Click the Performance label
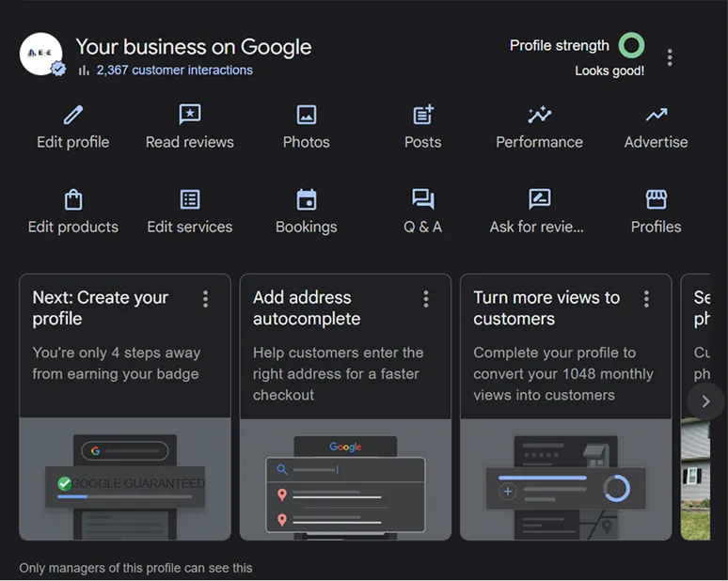 (540, 142)
